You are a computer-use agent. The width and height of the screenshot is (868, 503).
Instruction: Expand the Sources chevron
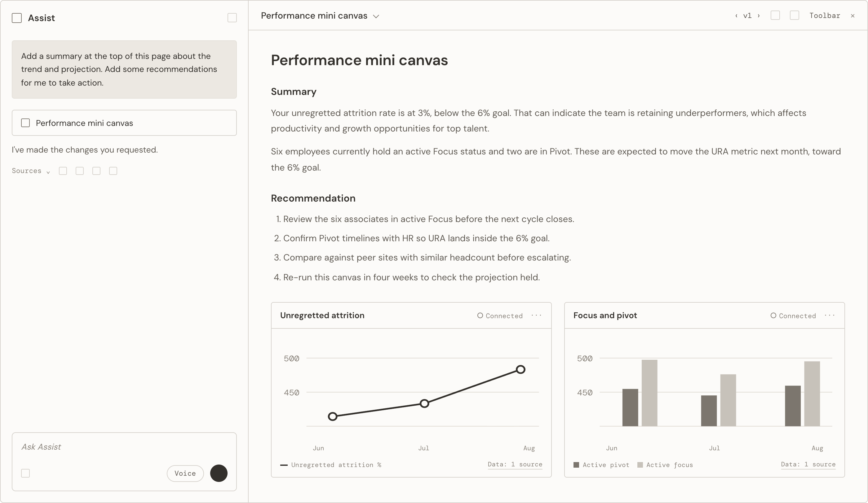48,172
